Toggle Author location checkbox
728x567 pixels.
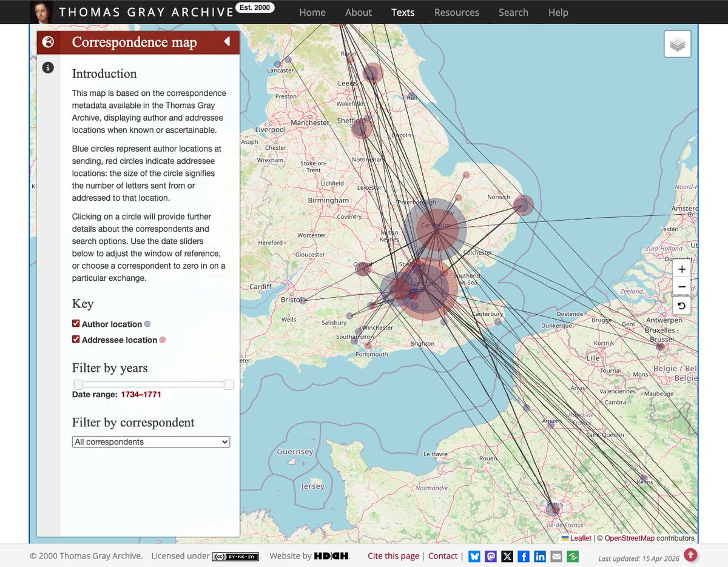(76, 324)
